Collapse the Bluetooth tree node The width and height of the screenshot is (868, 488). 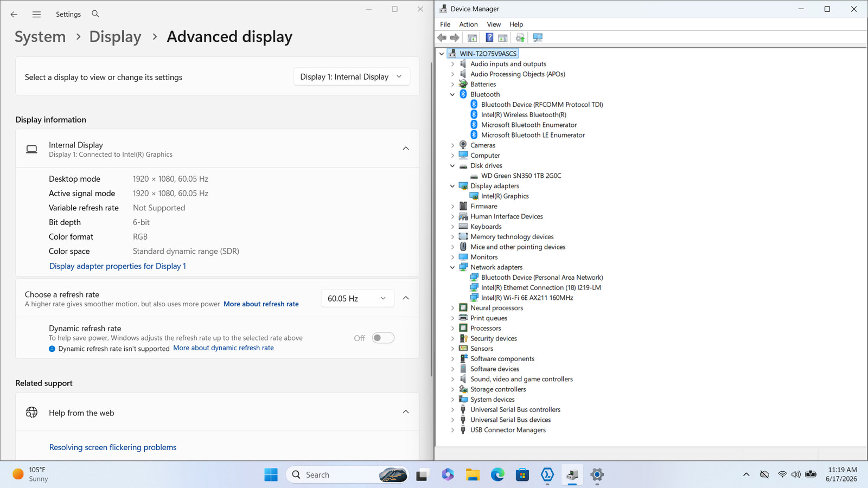pos(452,94)
